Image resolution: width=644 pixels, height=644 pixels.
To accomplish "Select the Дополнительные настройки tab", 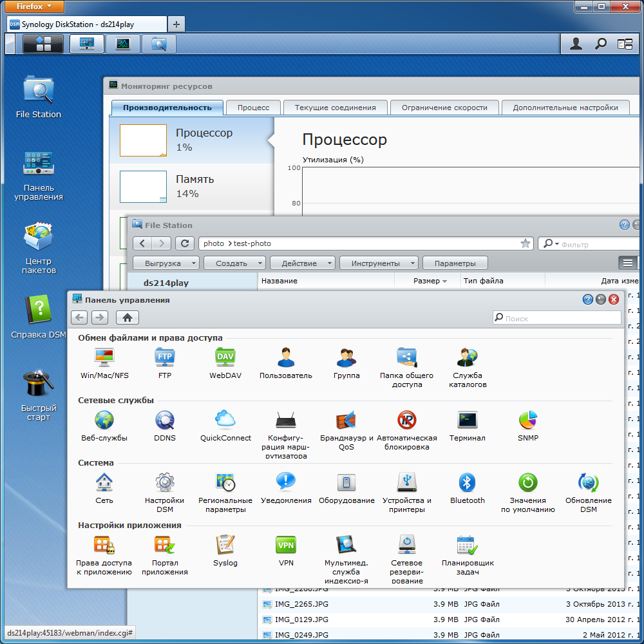I will 565,108.
